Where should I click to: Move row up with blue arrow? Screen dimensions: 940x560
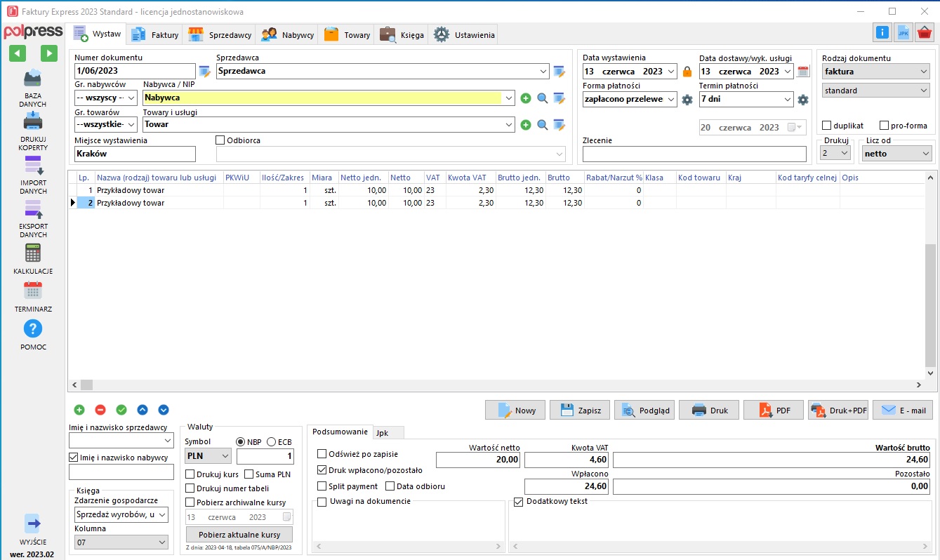(143, 410)
